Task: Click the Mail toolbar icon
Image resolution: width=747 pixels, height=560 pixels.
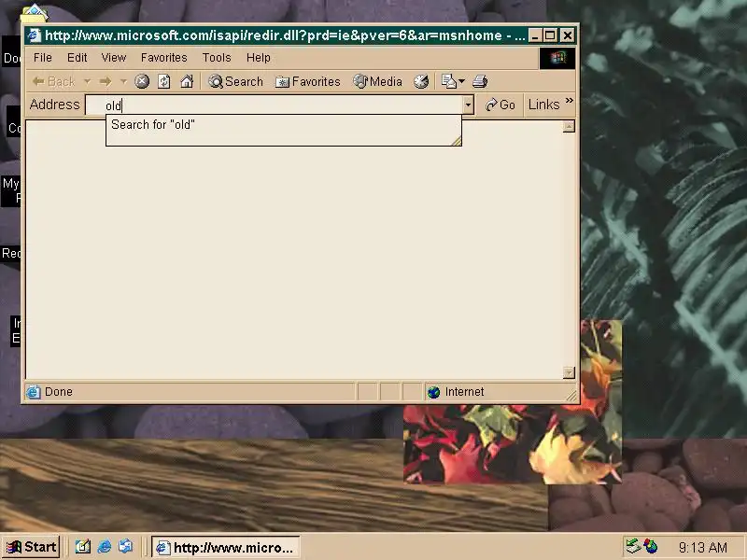Action: [x=449, y=81]
